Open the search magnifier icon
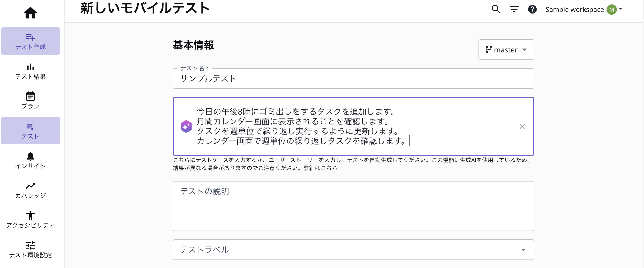The width and height of the screenshot is (644, 268). pyautogui.click(x=496, y=10)
